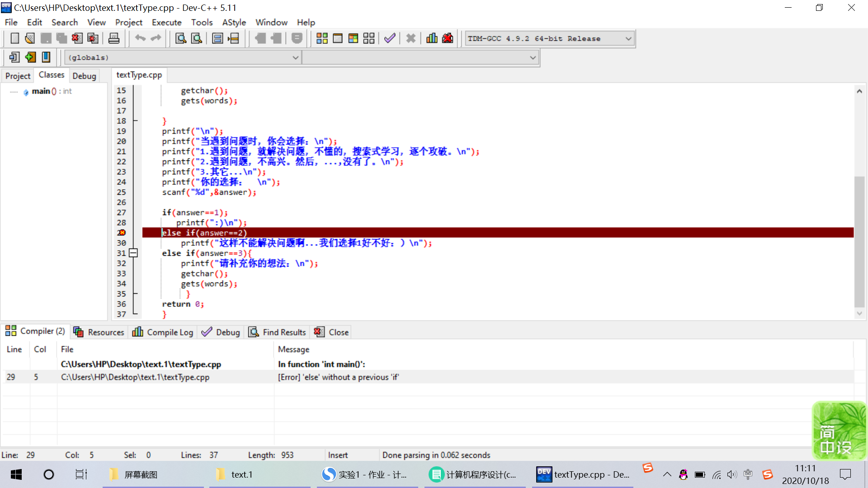
Task: Toggle the breakpoint marker on line 29
Action: pyautogui.click(x=122, y=233)
